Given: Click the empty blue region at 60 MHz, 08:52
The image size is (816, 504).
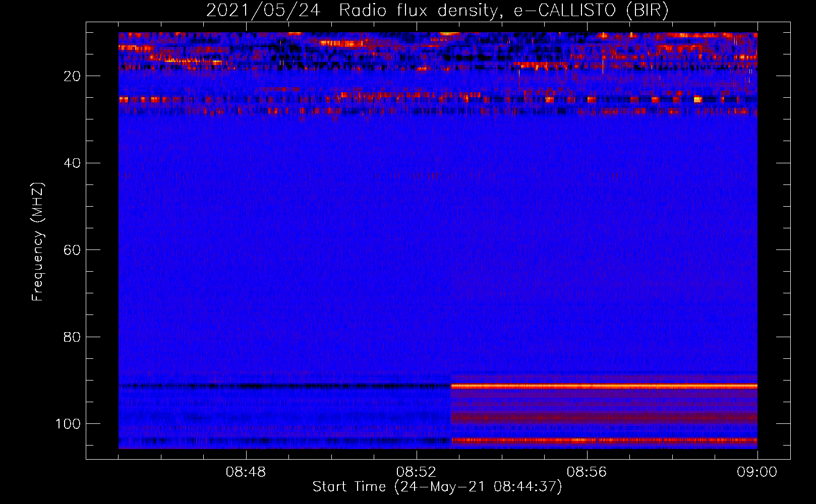Looking at the screenshot, I should tap(416, 250).
